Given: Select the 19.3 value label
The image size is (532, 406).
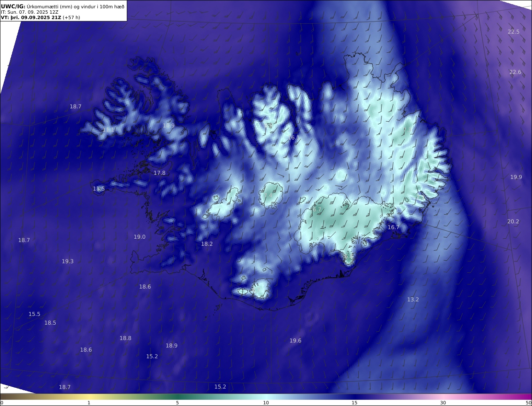Looking at the screenshot, I should click(x=68, y=262).
